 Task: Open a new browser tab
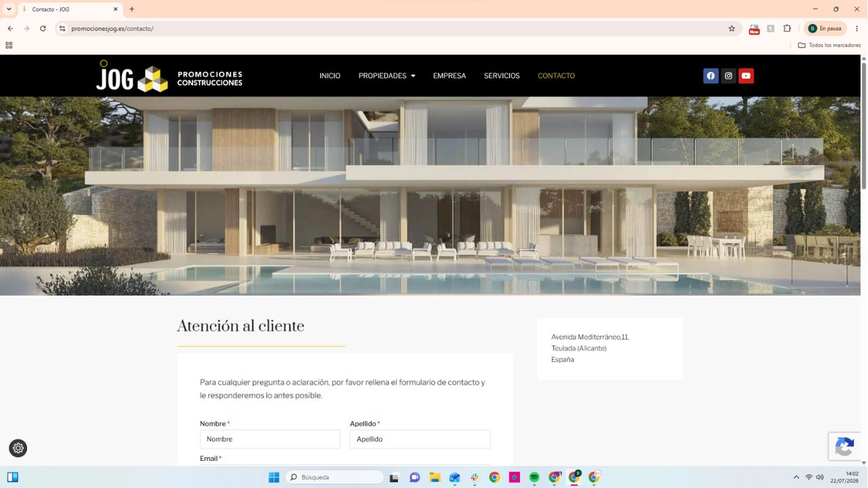132,9
